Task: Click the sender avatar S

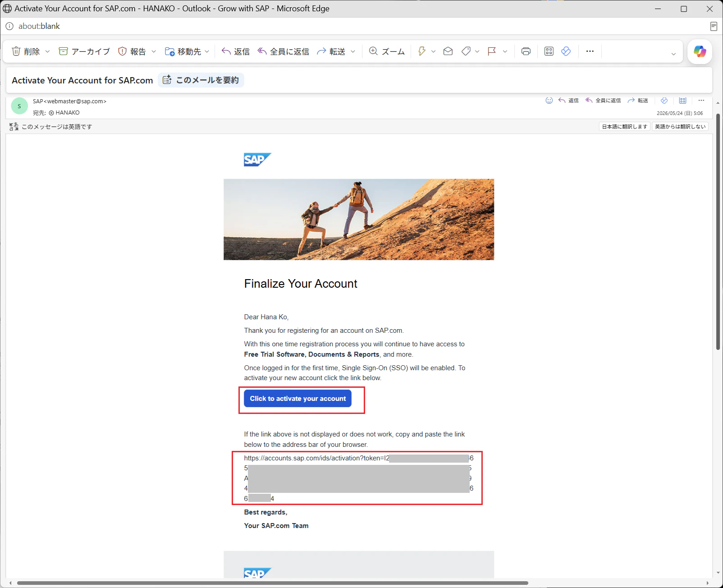Action: tap(19, 106)
